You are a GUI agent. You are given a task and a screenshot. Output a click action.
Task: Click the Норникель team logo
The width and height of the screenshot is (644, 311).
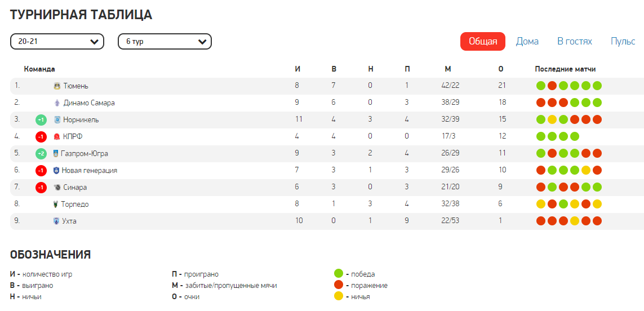click(x=57, y=120)
